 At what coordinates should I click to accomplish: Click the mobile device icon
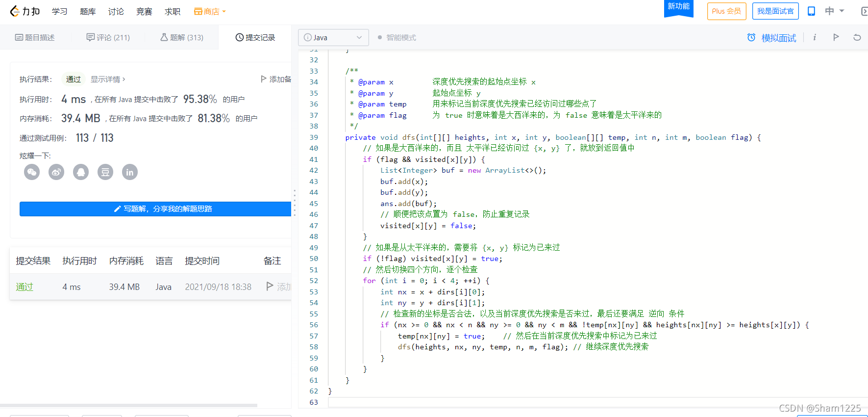pyautogui.click(x=811, y=11)
